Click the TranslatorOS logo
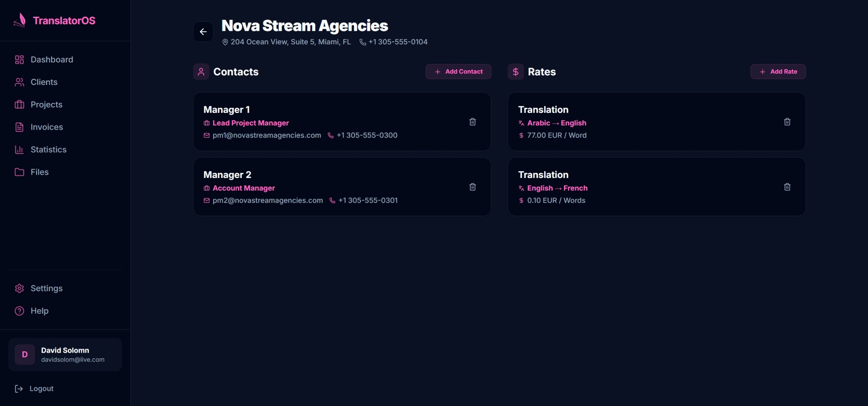This screenshot has width=868, height=406. pyautogui.click(x=54, y=20)
